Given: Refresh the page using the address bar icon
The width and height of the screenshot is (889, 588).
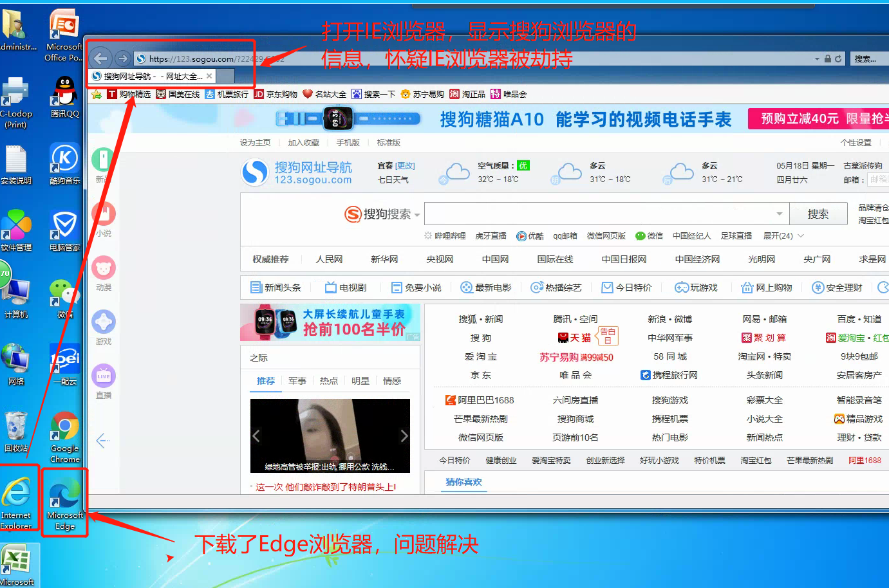Looking at the screenshot, I should click(x=838, y=59).
